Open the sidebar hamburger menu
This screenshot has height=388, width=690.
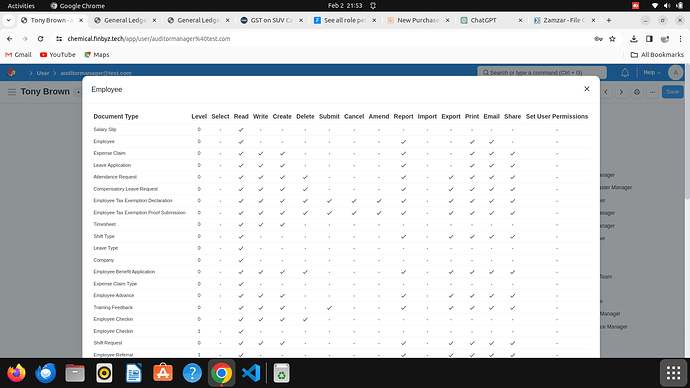click(12, 92)
